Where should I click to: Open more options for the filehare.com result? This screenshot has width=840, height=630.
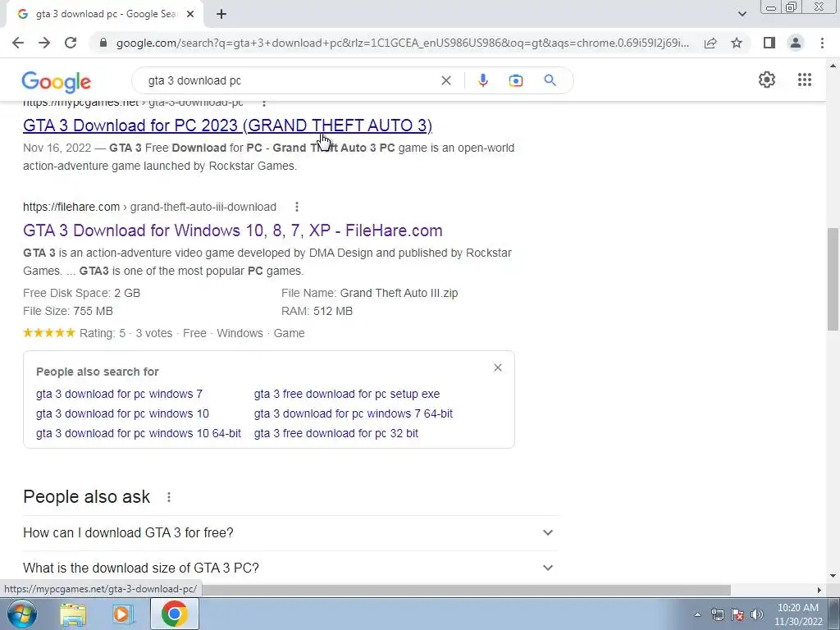[297, 207]
